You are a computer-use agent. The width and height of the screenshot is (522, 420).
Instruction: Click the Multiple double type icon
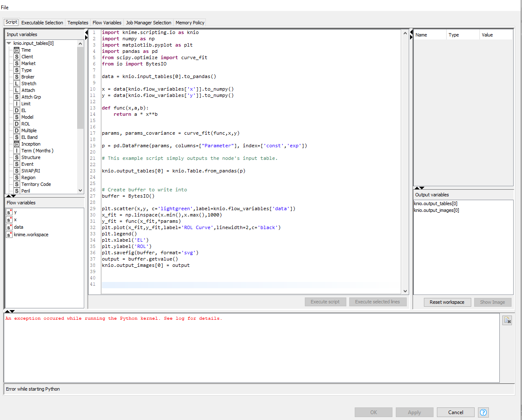[x=16, y=130]
